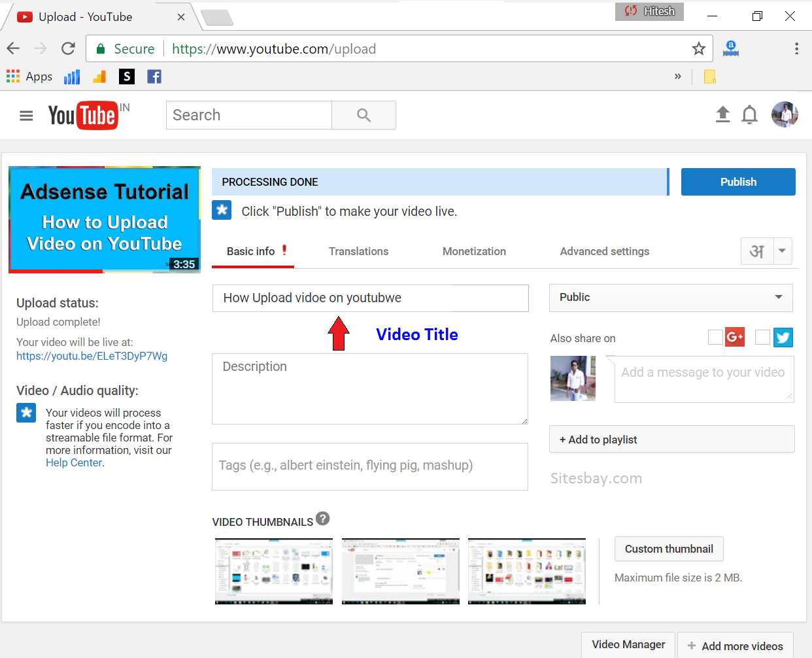Show more bookmarks via double chevron
Screen dimensions: 812x658
(x=678, y=77)
